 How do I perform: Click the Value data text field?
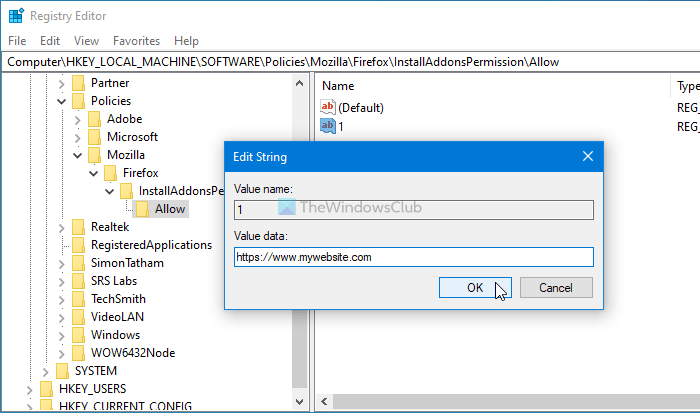point(414,257)
